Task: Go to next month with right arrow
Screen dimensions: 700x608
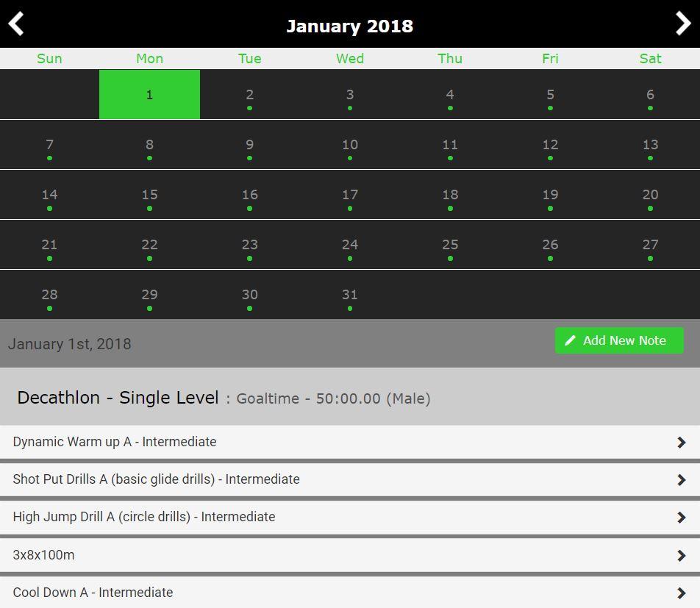Action: (x=683, y=24)
